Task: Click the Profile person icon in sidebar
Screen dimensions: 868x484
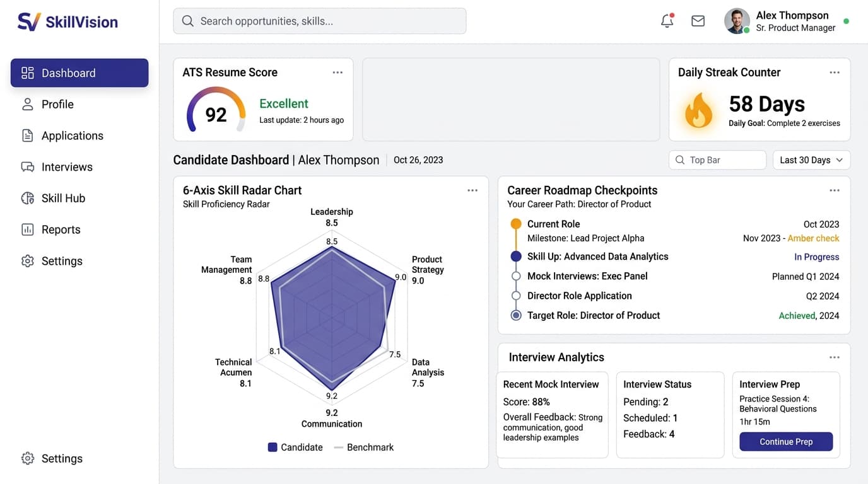Action: coord(27,104)
